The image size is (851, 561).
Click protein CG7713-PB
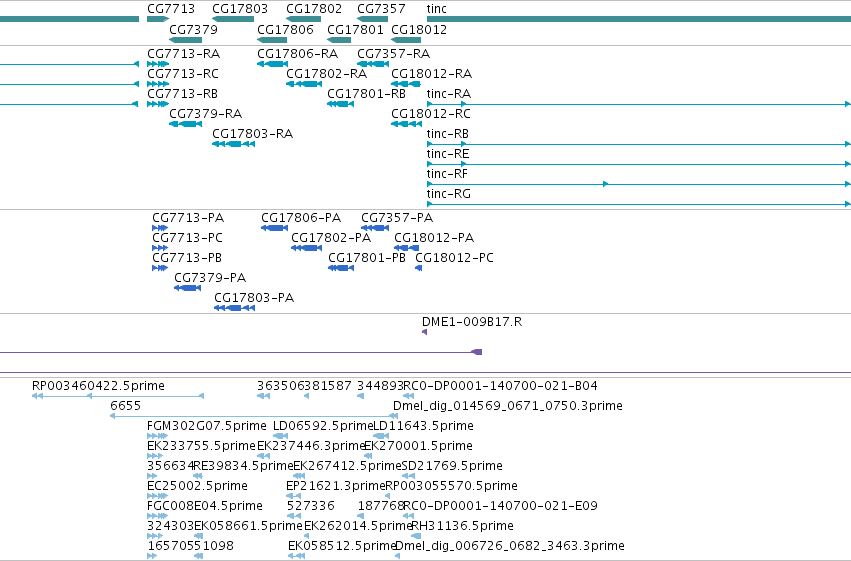coord(187,258)
